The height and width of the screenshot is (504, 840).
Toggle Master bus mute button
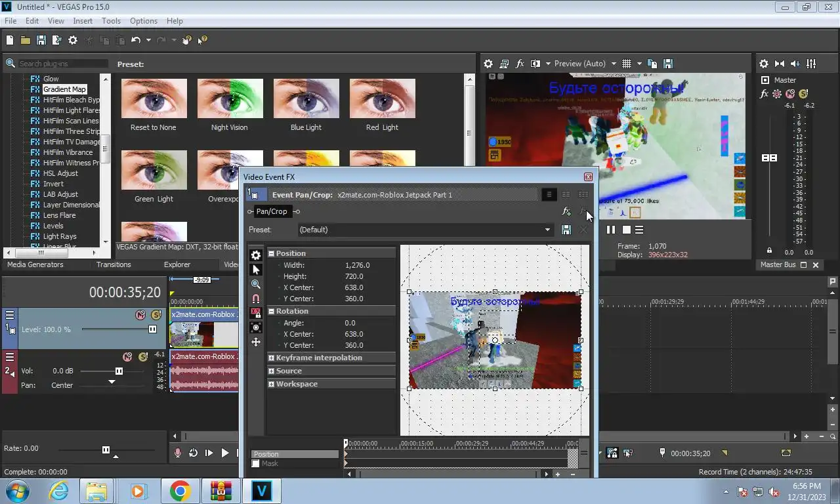(790, 94)
